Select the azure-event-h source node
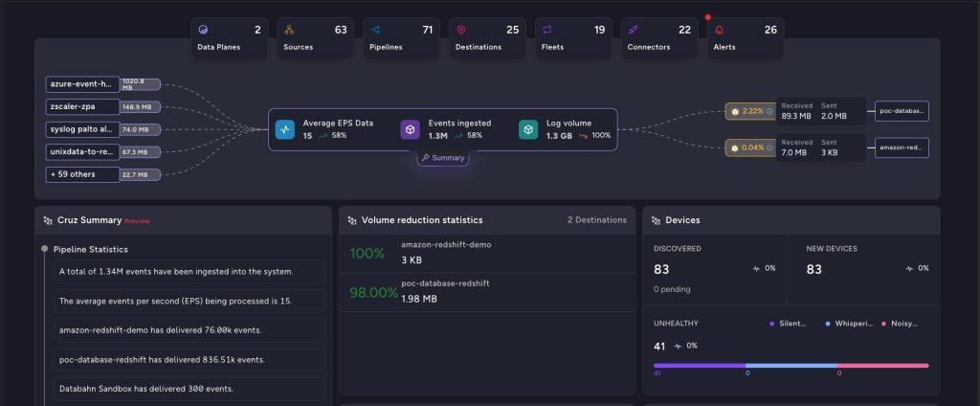Image resolution: width=980 pixels, height=406 pixels. tap(82, 84)
